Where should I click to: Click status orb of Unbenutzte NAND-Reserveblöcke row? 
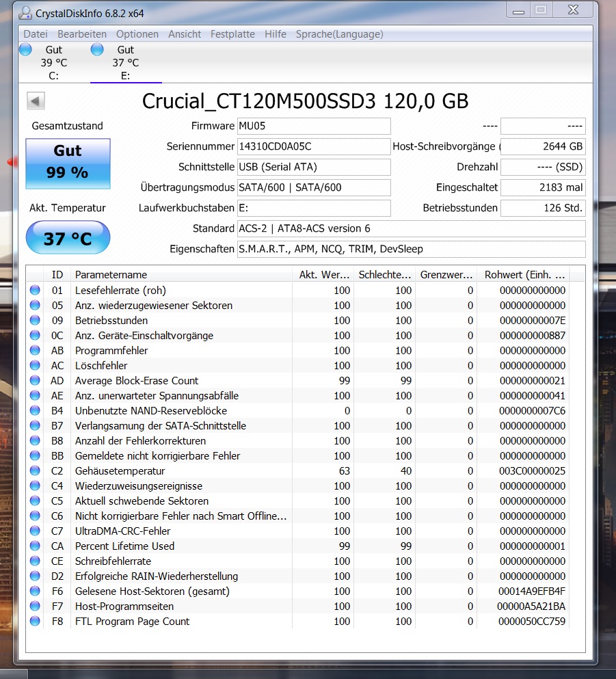tap(35, 410)
